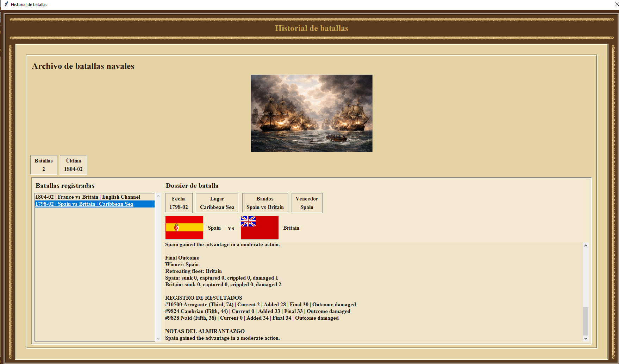Select the 1804-02 France vs Britain battle

click(x=95, y=197)
